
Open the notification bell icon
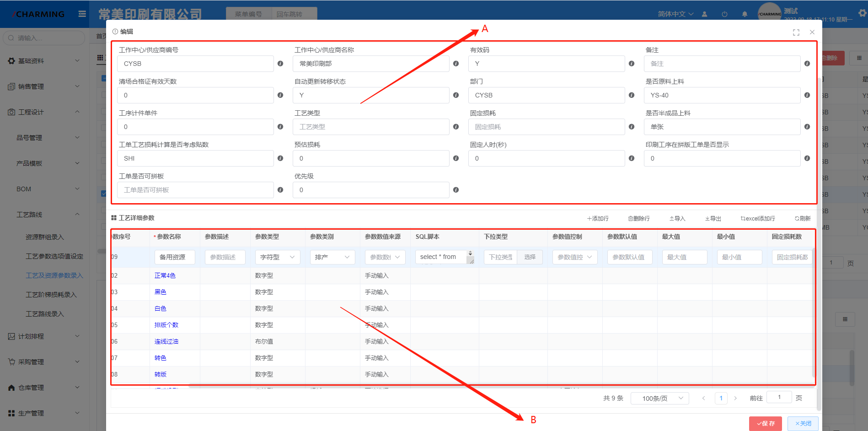745,14
